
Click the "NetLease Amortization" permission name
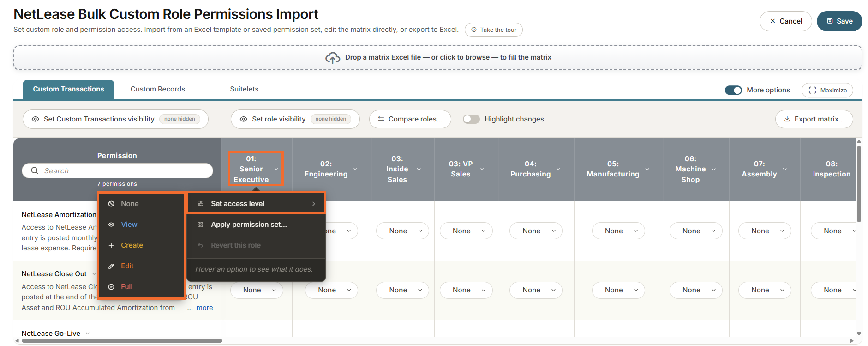coord(59,215)
